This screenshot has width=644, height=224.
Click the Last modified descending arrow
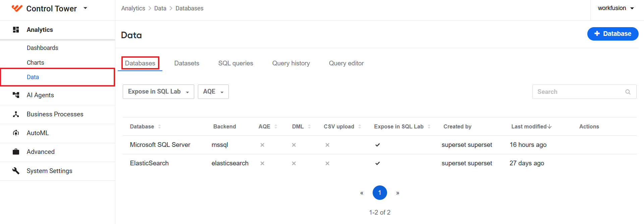pos(549,126)
